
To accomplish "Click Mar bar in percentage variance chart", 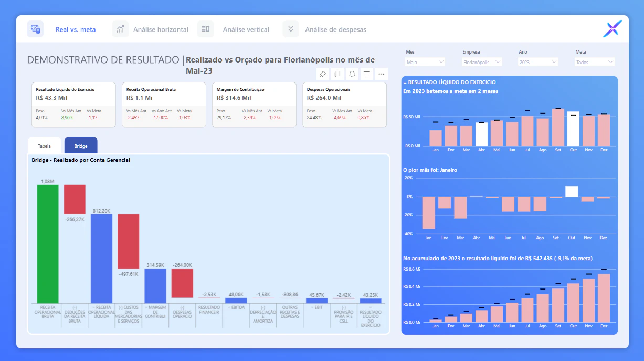I will click(x=460, y=207).
